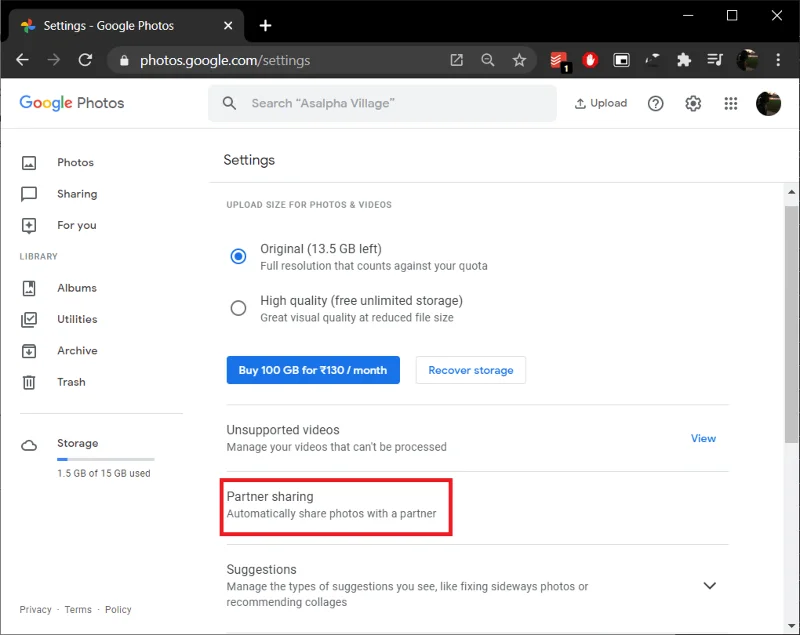Close the Settings - Google Photos tab
Viewport: 800px width, 635px height.
228,26
